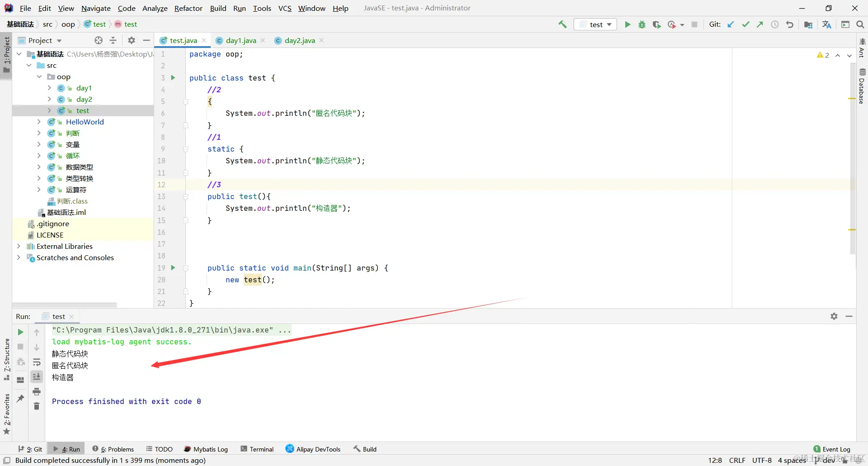Clear console output with trash icon
The image size is (868, 466).
coord(37,406)
